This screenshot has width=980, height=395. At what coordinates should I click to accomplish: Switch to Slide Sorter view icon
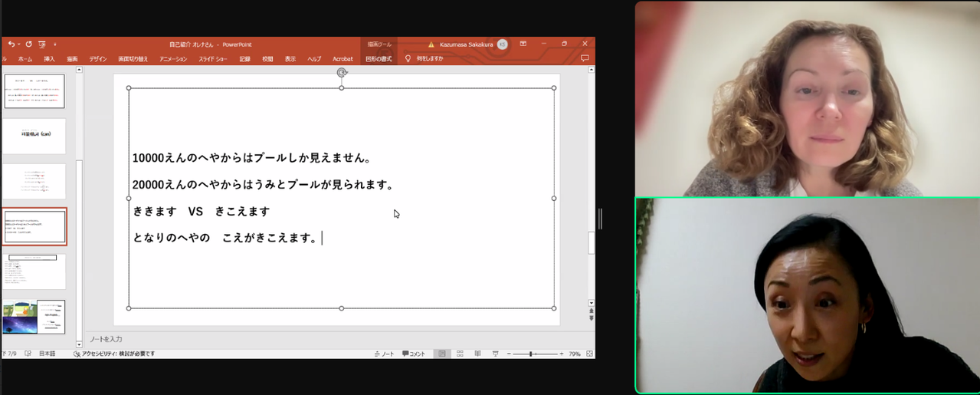[460, 354]
